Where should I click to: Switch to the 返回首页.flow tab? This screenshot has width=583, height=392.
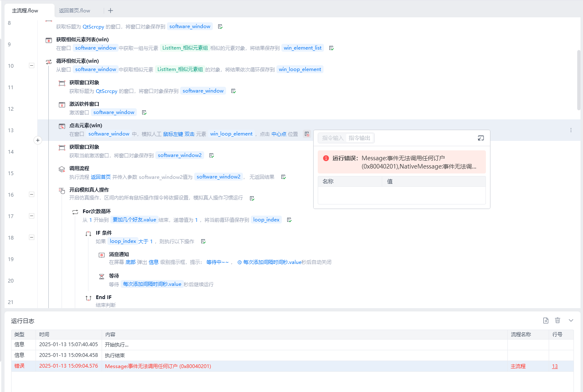click(74, 11)
